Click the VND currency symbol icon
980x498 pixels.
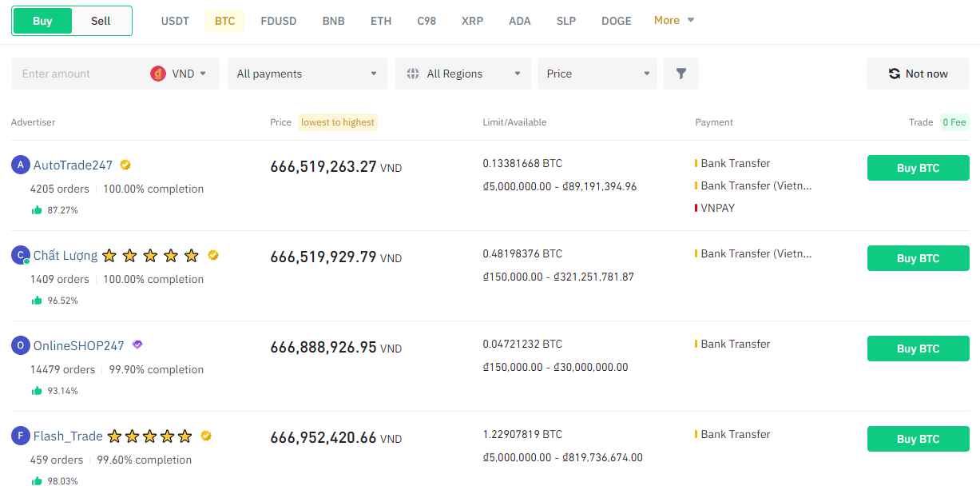coord(158,74)
